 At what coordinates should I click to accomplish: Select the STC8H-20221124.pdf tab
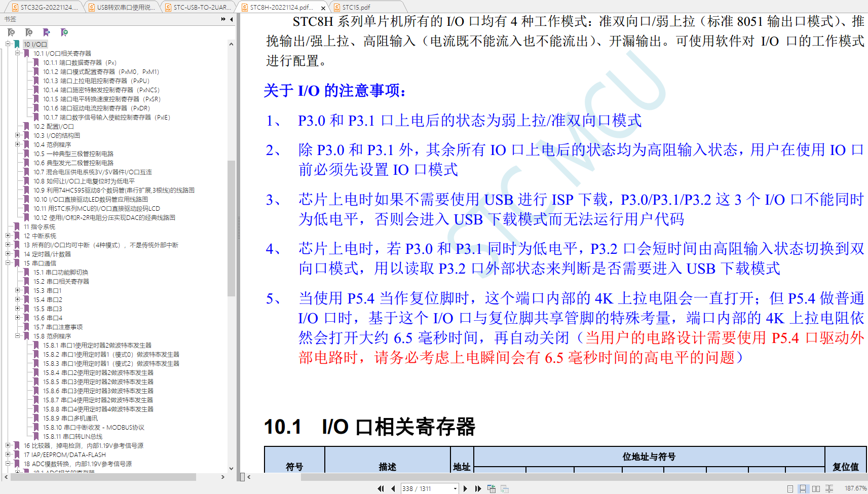(x=277, y=7)
